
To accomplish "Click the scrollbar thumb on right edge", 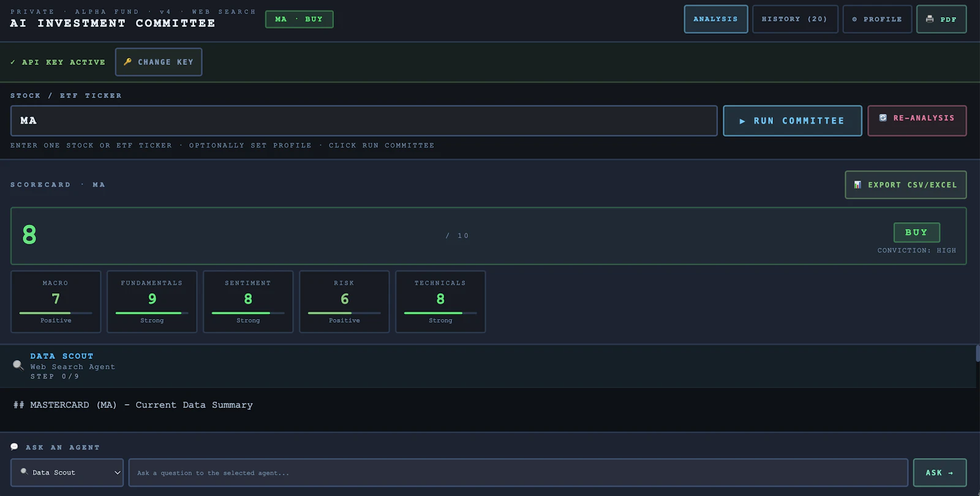I will pyautogui.click(x=978, y=353).
